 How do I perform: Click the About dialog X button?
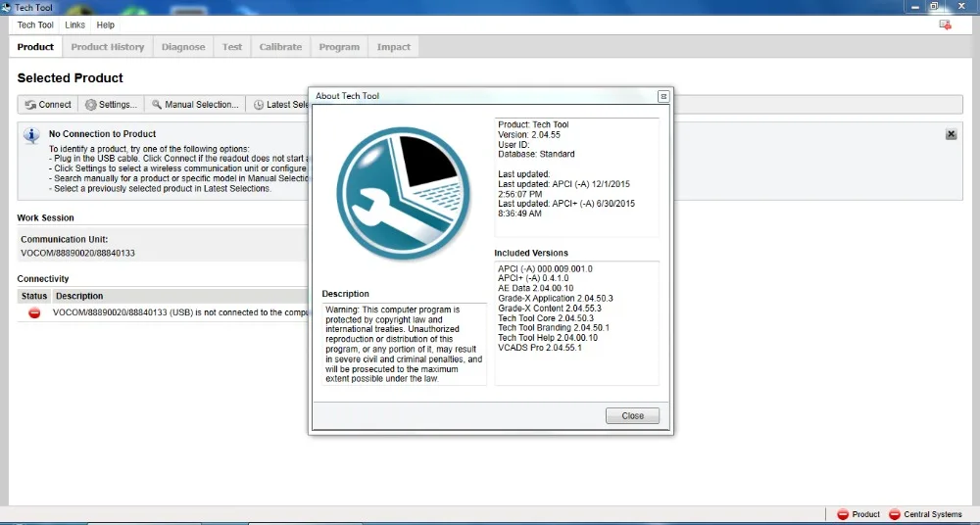[663, 96]
